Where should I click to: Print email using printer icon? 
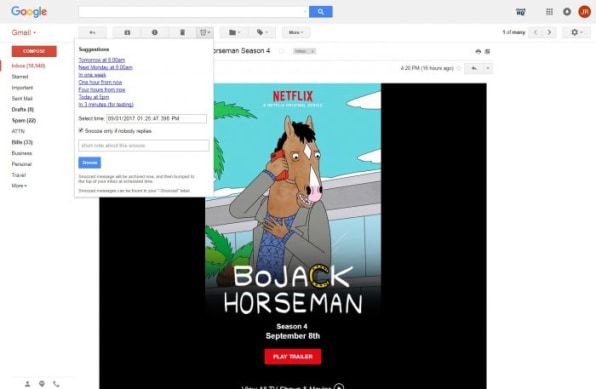pyautogui.click(x=478, y=51)
